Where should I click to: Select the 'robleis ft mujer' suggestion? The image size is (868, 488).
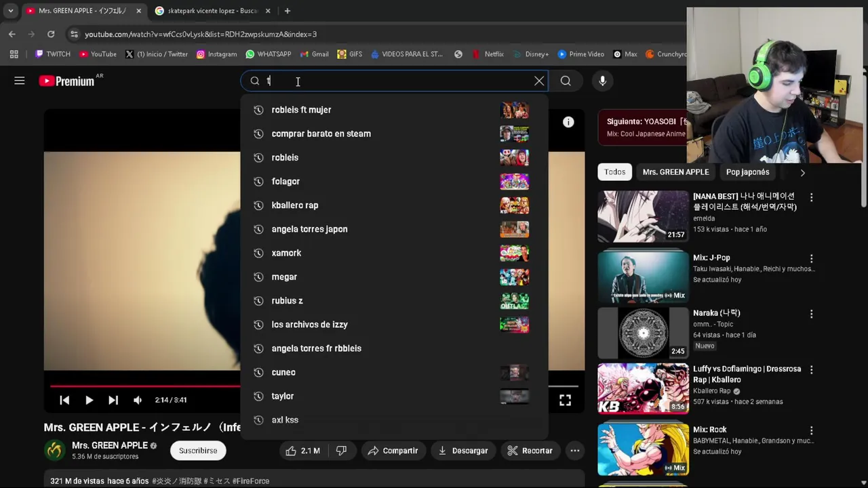pyautogui.click(x=394, y=110)
